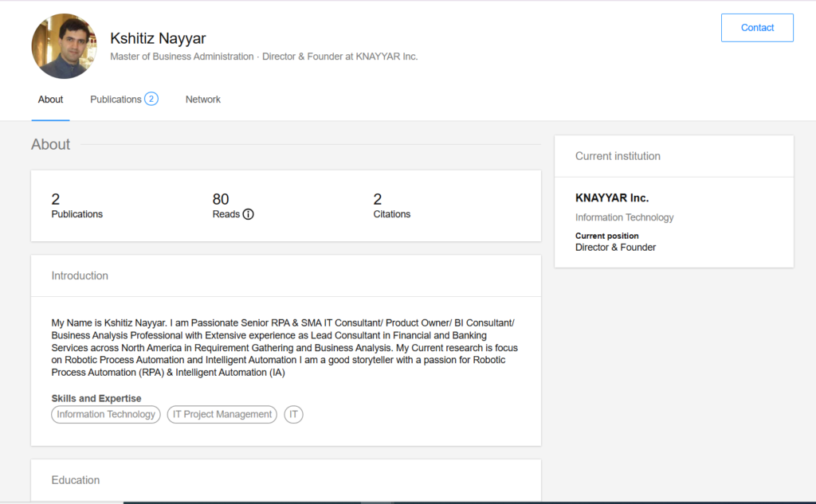Go to the Network tab
816x504 pixels.
tap(203, 100)
